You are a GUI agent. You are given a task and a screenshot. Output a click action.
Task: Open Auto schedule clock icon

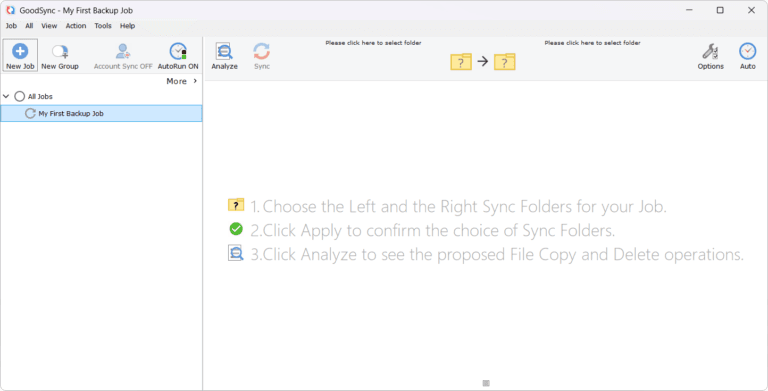[747, 51]
